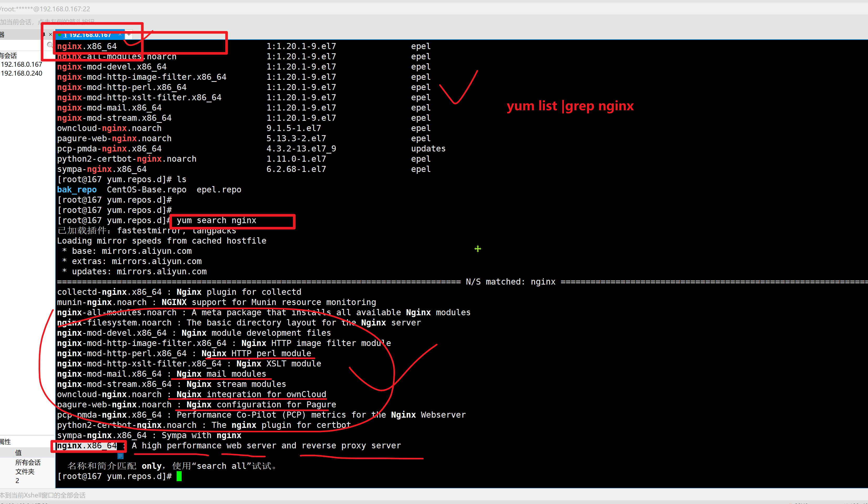This screenshot has height=504, width=868.
Task: Click the session manager search magnifier icon
Action: pyautogui.click(x=50, y=45)
